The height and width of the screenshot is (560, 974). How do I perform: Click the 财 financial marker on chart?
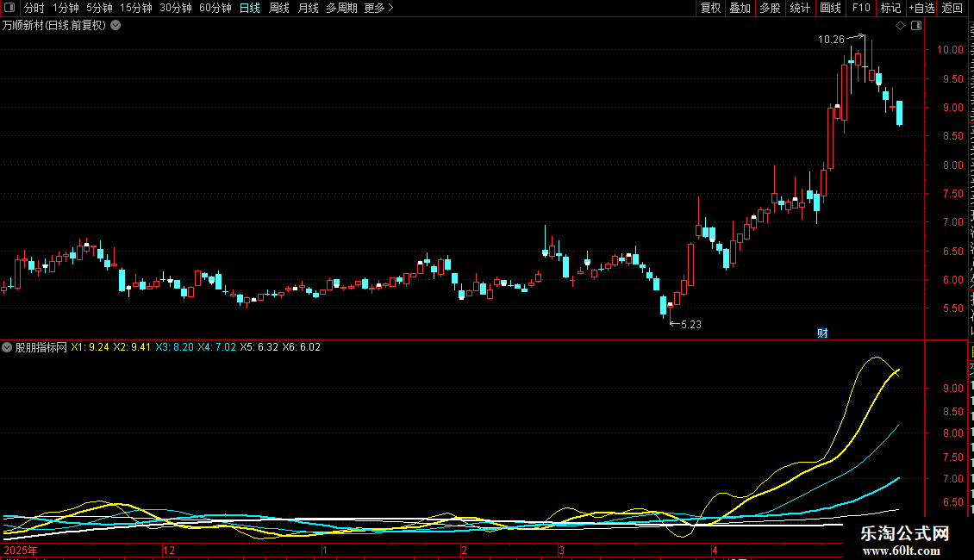pyautogui.click(x=822, y=333)
